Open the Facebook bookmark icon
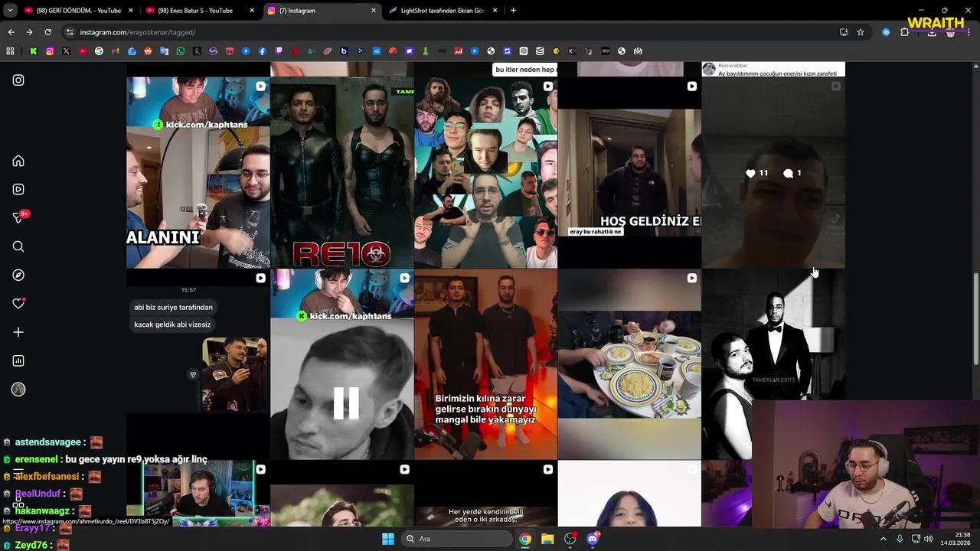 point(262,51)
